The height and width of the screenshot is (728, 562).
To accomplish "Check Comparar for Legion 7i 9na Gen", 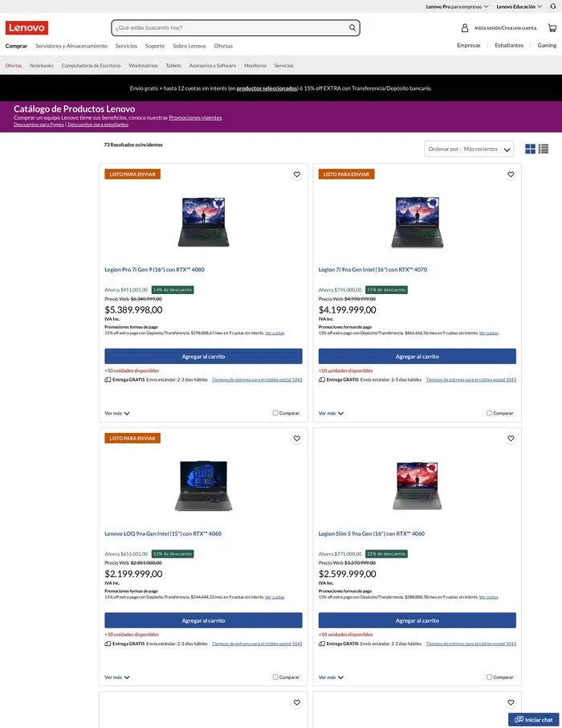I will [489, 413].
